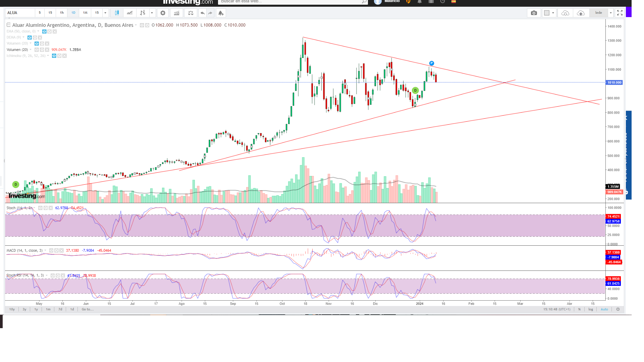Toggle visibility eye of the Stoch indicator
The image size is (644, 362).
(40, 208)
